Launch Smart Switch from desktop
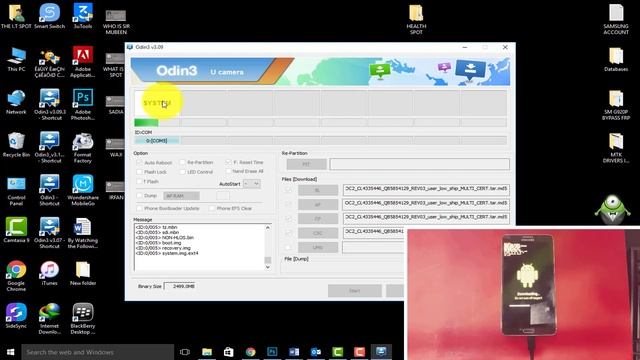 pos(49,16)
